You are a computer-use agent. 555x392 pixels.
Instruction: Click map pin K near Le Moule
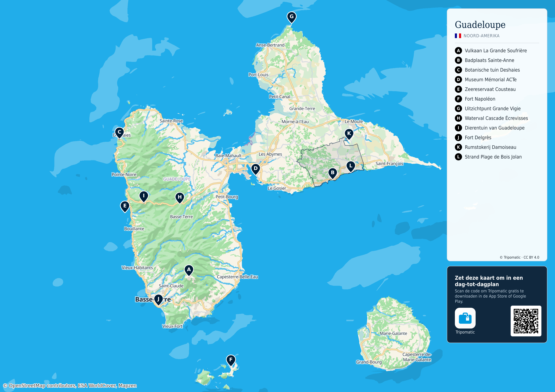click(x=349, y=134)
